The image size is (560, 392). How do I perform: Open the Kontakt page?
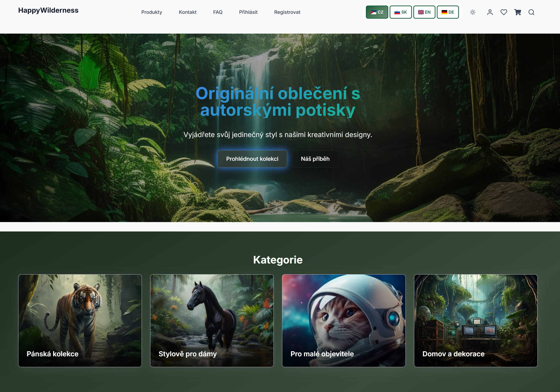[x=188, y=12]
